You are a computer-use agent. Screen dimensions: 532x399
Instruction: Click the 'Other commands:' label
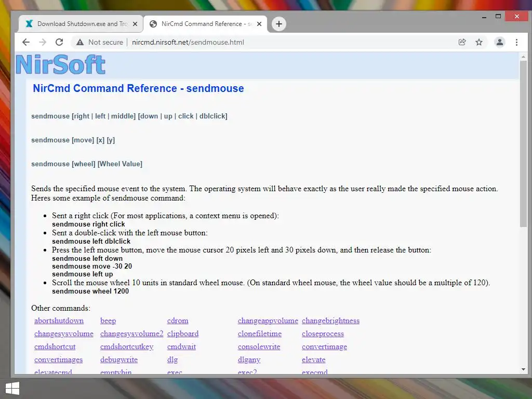coord(61,308)
